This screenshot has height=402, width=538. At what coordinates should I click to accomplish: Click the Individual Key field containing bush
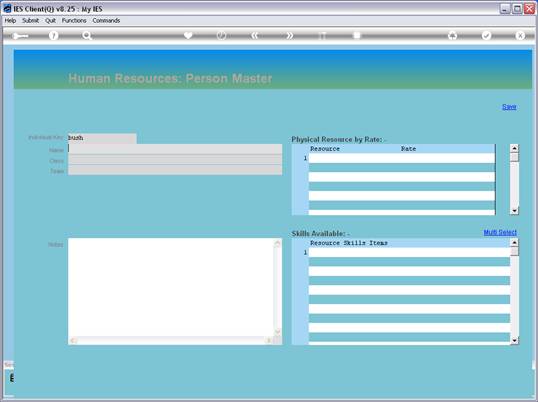[102, 138]
